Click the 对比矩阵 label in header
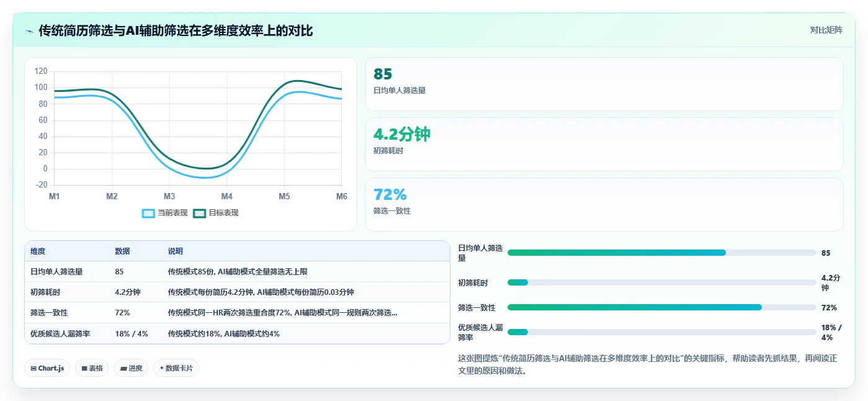Viewport: 868px width, 401px height. coord(826,30)
